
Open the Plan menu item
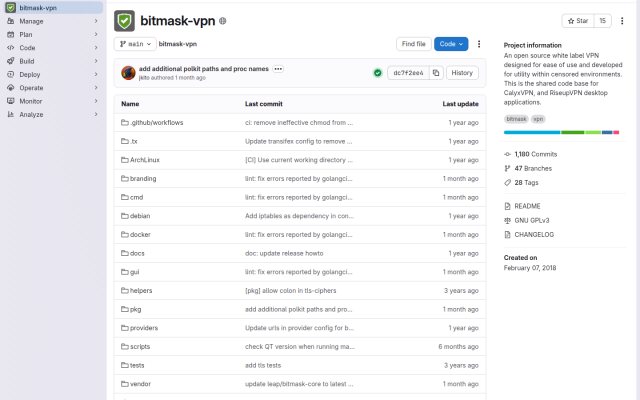click(53, 35)
